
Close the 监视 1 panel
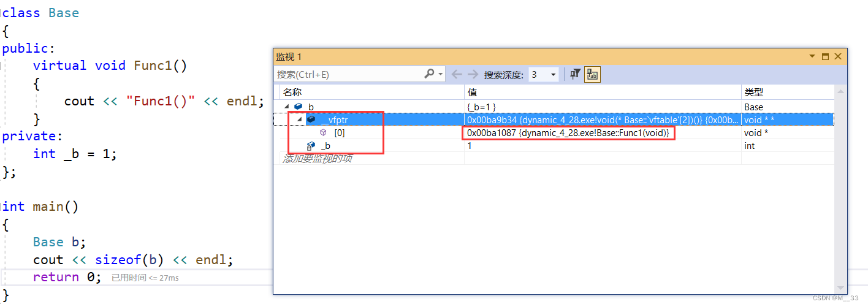838,56
